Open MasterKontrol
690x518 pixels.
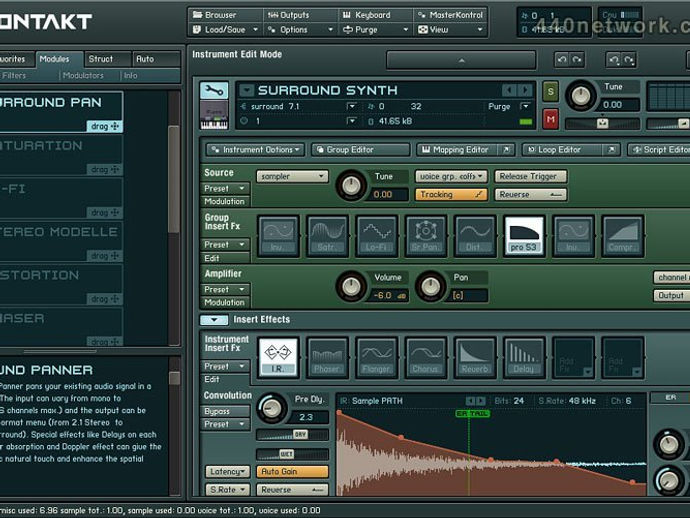coord(451,15)
